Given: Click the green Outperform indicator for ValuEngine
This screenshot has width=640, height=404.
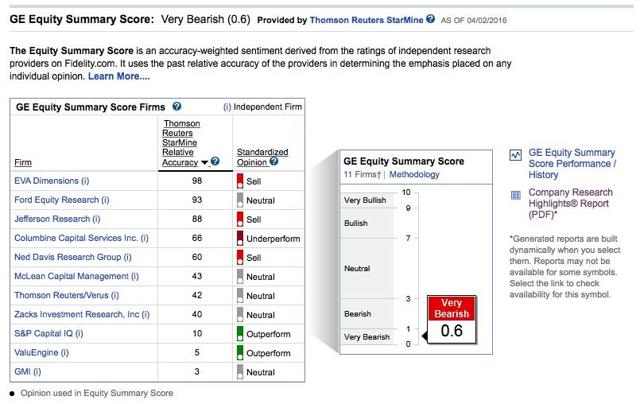Looking at the screenshot, I should (240, 353).
